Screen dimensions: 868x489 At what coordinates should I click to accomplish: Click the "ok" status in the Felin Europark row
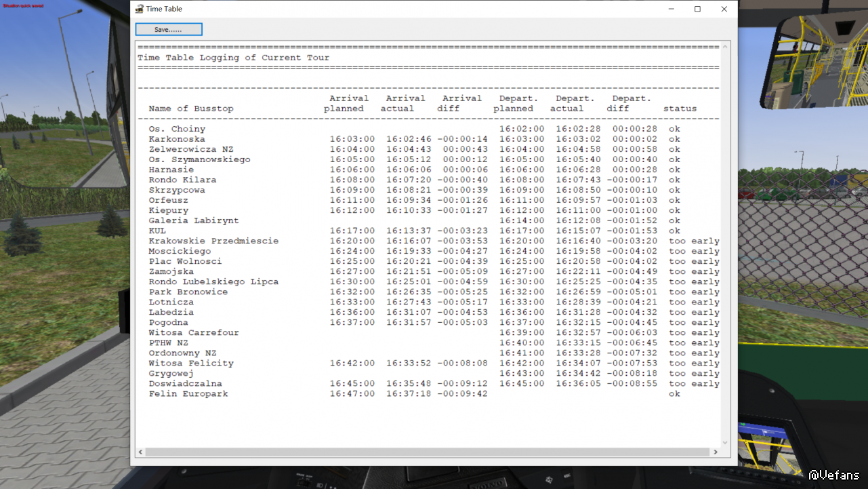[674, 393]
